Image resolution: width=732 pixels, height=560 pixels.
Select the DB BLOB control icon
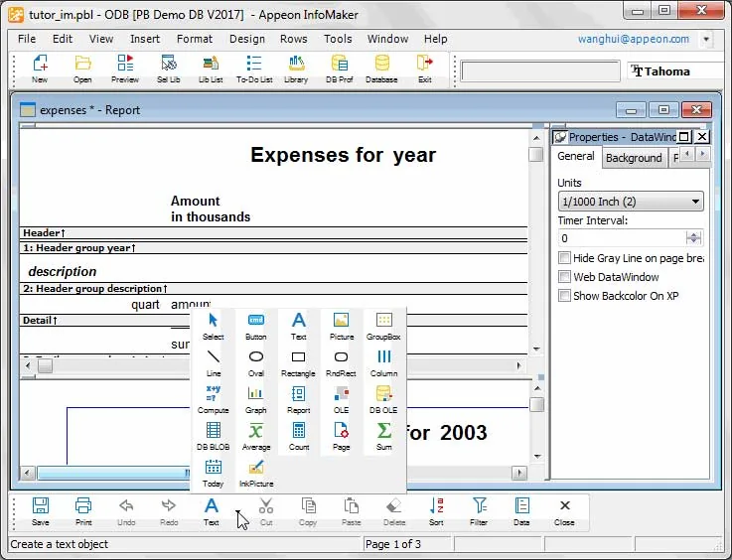point(213,436)
